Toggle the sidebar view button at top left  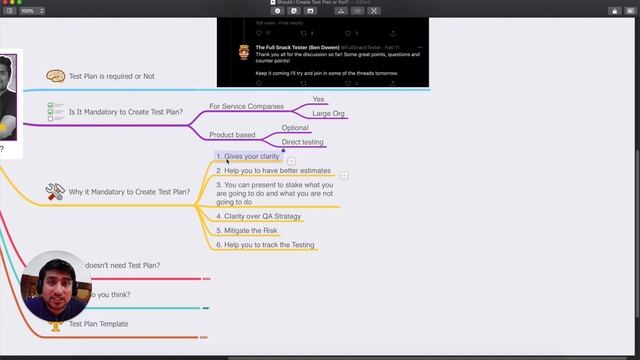click(9, 11)
